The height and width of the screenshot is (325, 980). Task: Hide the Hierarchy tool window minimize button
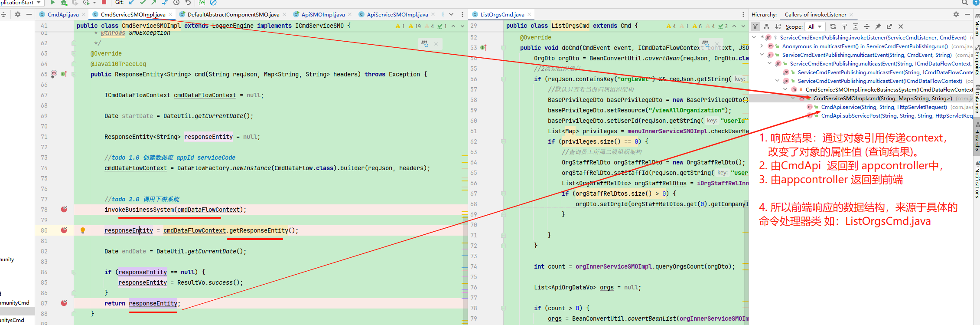[967, 14]
